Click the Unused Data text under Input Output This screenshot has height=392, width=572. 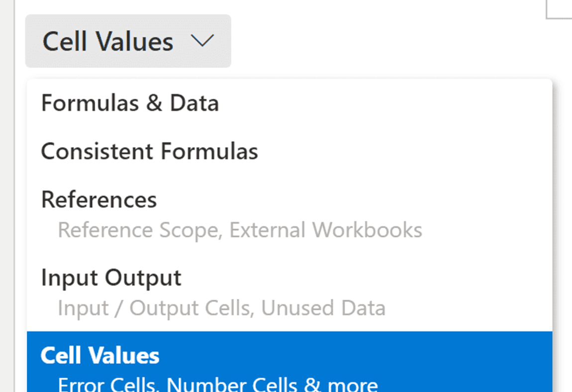(323, 308)
